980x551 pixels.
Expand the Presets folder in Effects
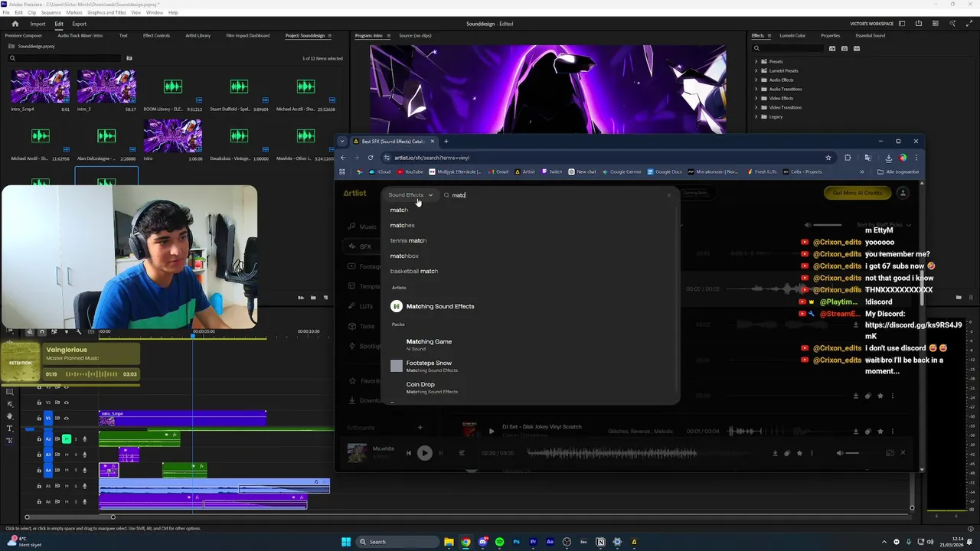pyautogui.click(x=756, y=61)
